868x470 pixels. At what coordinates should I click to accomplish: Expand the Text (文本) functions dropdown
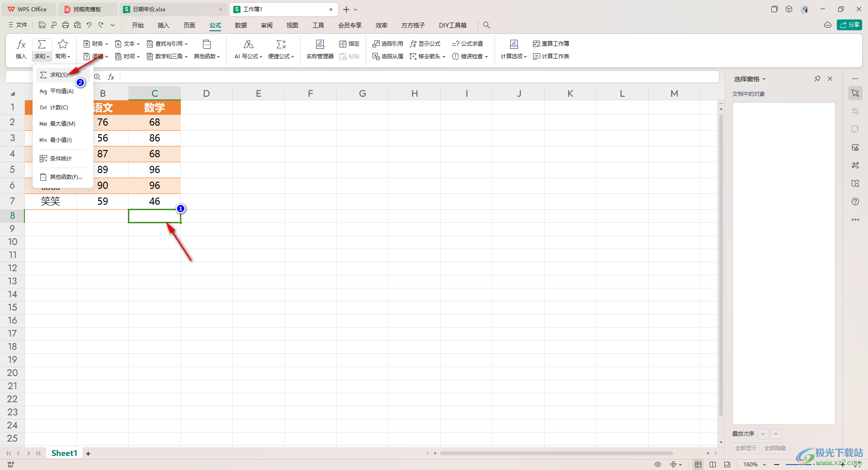[x=127, y=44]
